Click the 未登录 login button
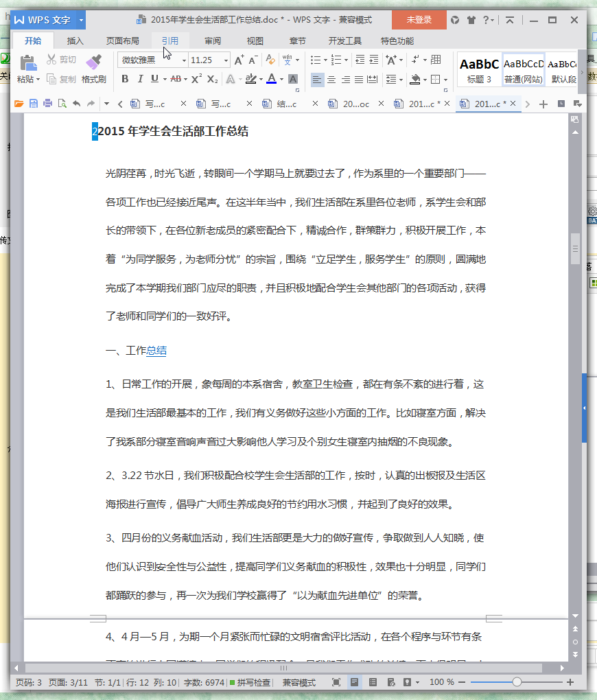597x700 pixels. pos(419,20)
